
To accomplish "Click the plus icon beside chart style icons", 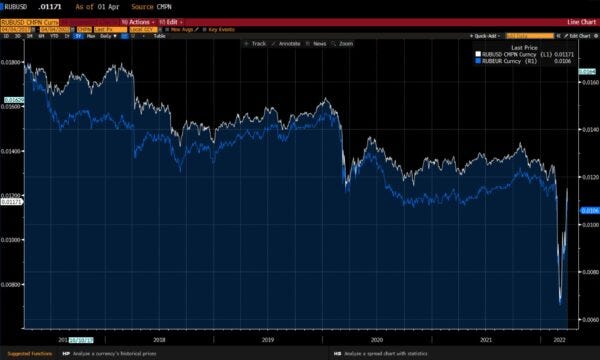I will [143, 36].
